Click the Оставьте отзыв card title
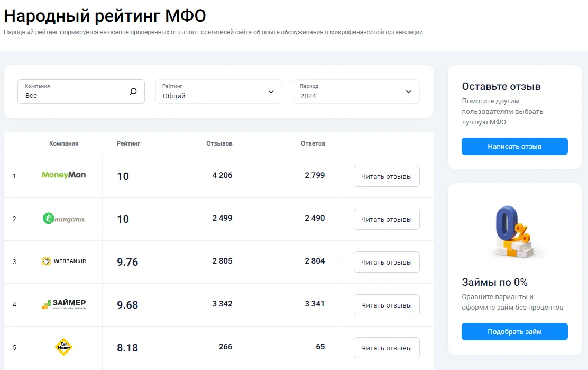This screenshot has width=588, height=370. [501, 87]
